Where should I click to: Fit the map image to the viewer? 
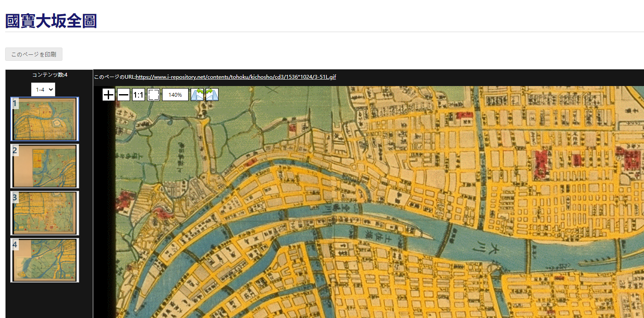coord(154,95)
